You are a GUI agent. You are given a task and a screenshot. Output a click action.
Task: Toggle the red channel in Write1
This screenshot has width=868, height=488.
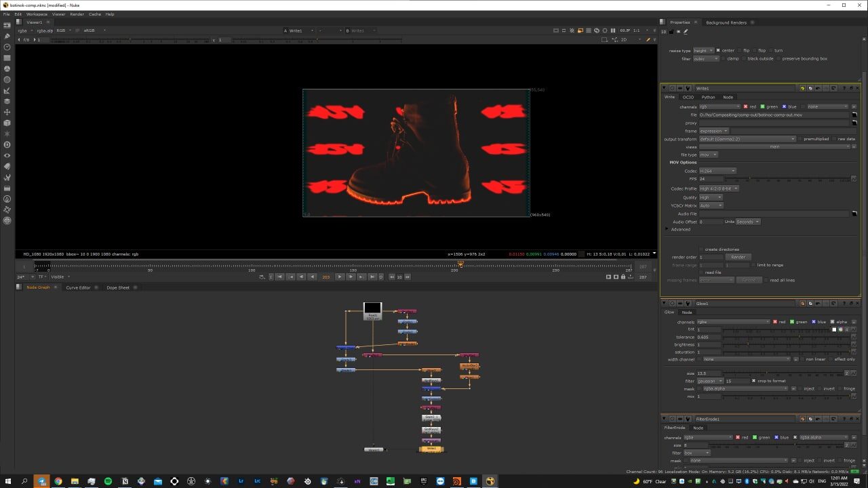click(746, 106)
